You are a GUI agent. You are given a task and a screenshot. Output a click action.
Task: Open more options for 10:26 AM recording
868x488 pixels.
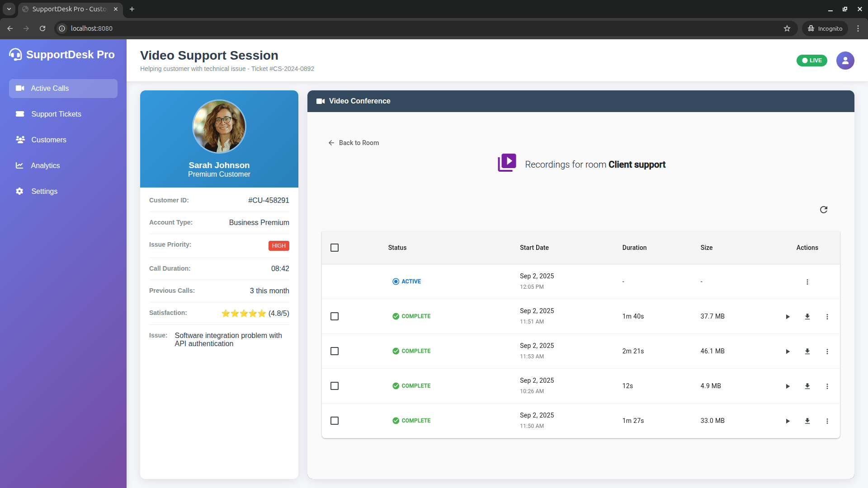(x=827, y=386)
